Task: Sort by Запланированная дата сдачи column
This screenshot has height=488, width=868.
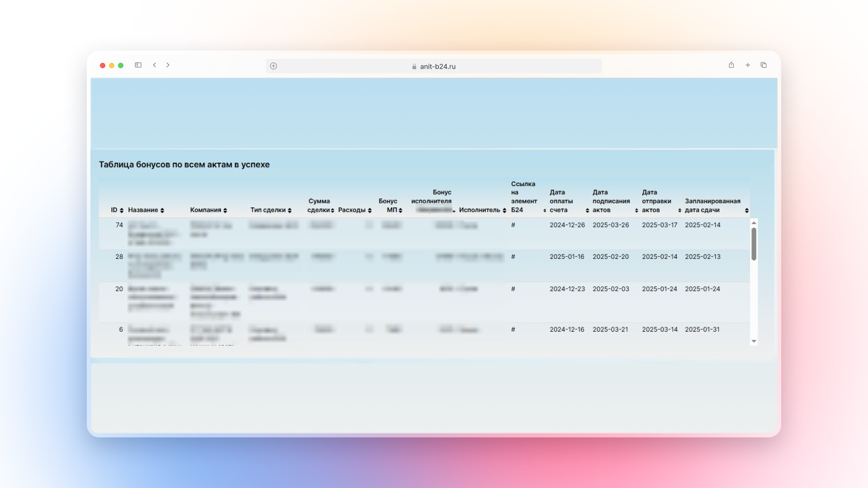Action: pos(747,211)
